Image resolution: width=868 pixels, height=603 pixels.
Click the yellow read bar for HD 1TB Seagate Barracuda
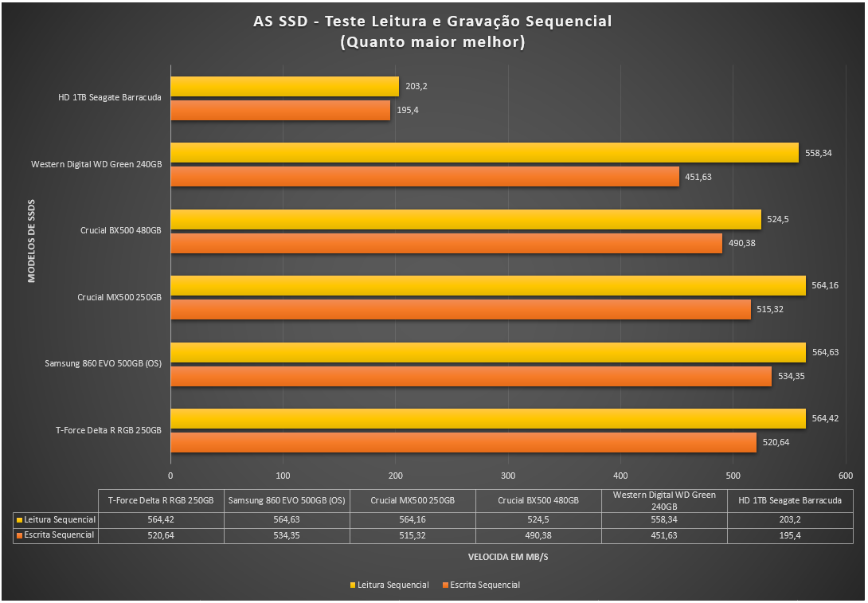284,86
